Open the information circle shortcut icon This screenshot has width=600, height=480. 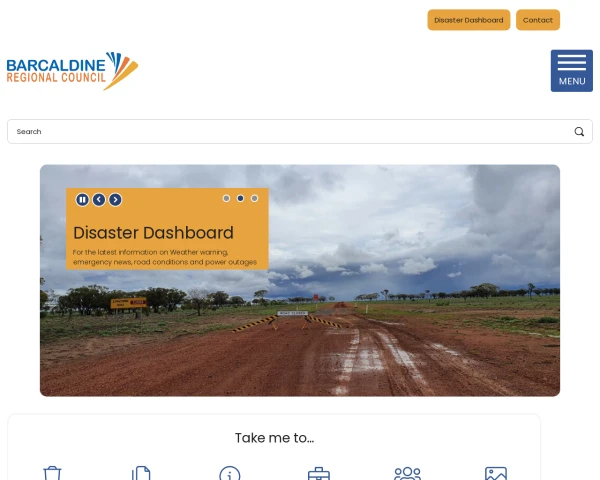point(230,473)
